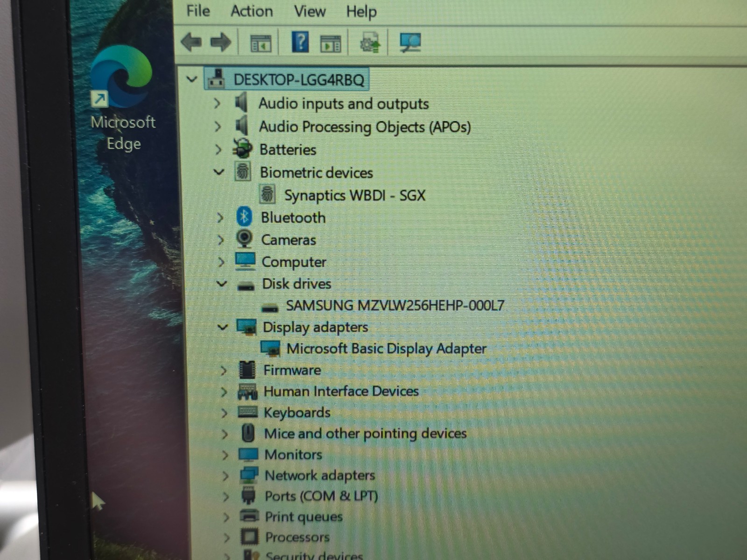747x560 pixels.
Task: Click the printer icon for Print queues
Action: tap(249, 516)
